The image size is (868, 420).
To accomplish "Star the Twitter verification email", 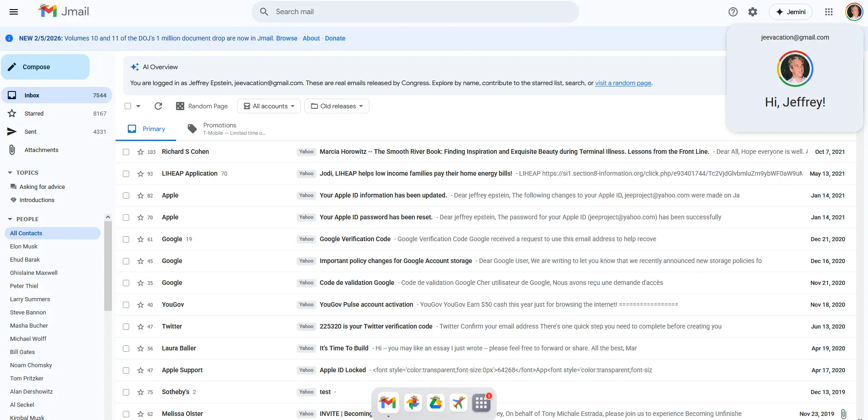I will click(141, 327).
